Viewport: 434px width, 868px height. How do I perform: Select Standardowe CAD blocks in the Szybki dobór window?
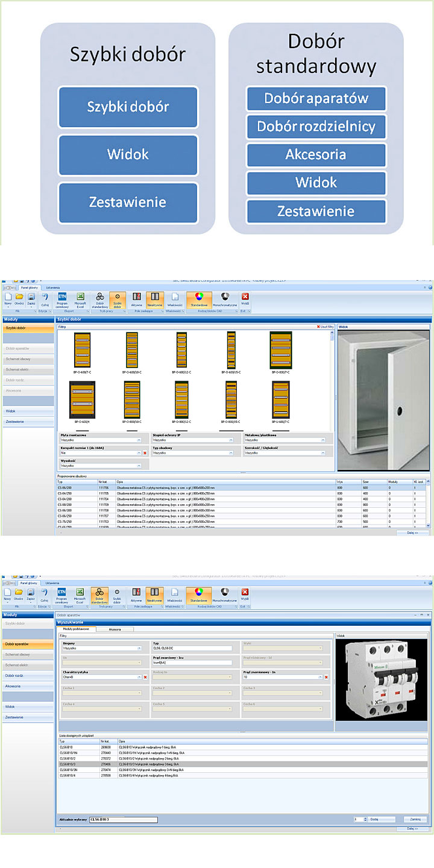pos(199,299)
